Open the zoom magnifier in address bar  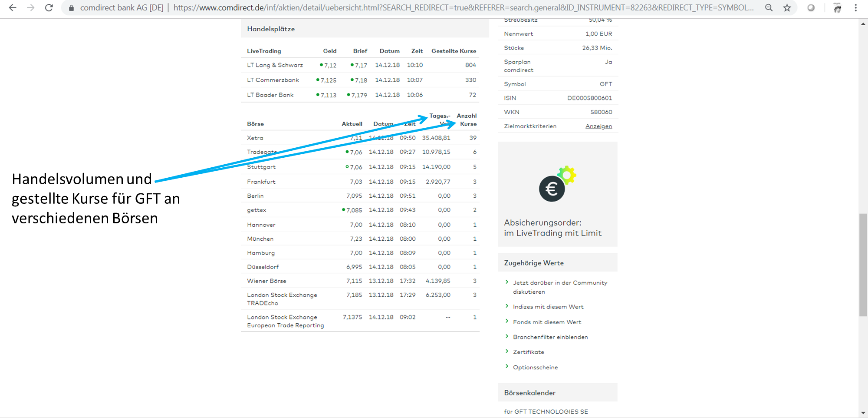(769, 8)
